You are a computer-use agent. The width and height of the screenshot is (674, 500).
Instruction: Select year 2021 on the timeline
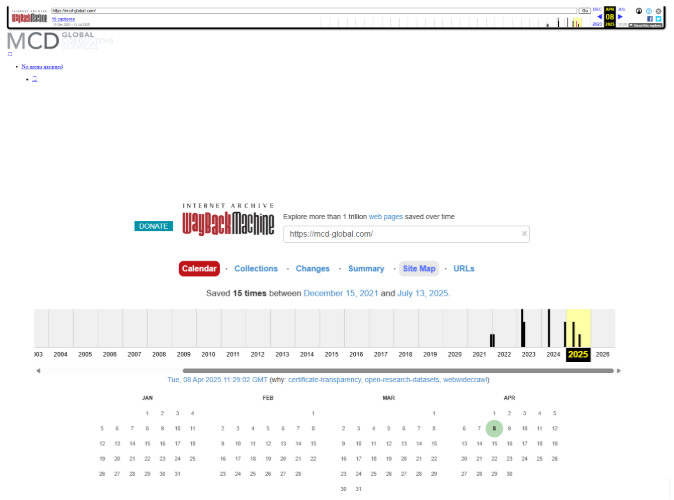coord(479,355)
